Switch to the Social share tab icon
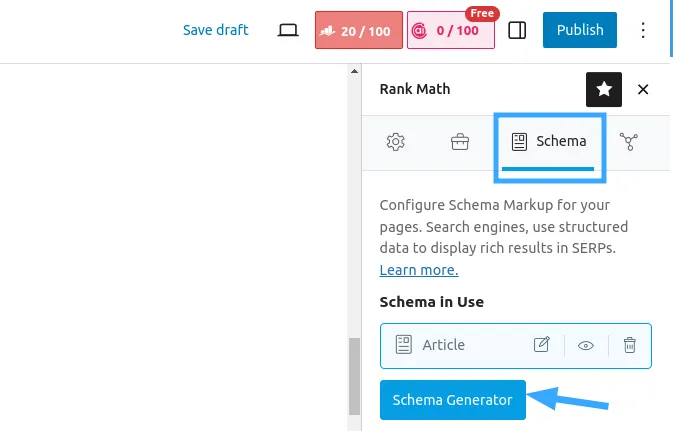The image size is (673, 431). pos(628,142)
